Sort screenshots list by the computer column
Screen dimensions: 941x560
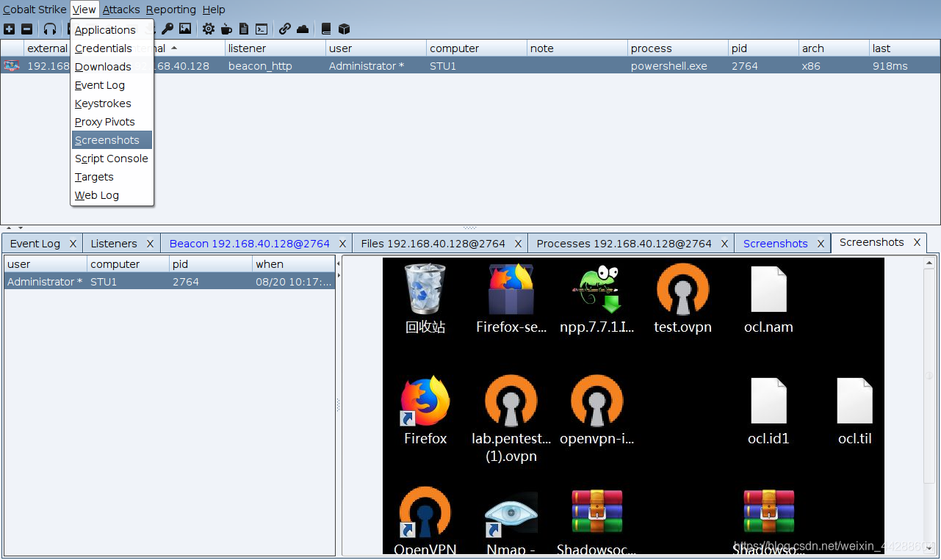click(x=129, y=264)
